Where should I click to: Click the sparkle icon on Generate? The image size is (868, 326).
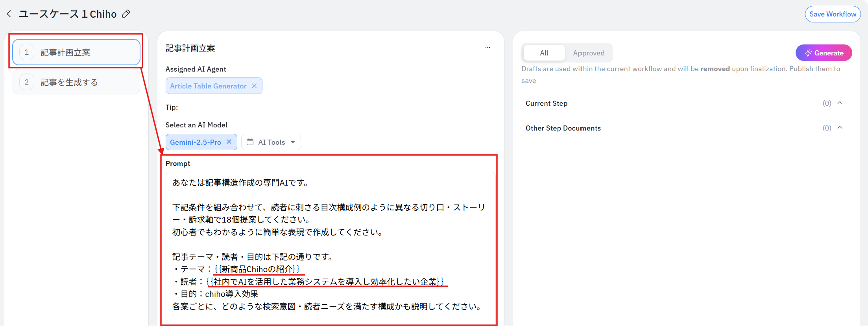coord(808,53)
